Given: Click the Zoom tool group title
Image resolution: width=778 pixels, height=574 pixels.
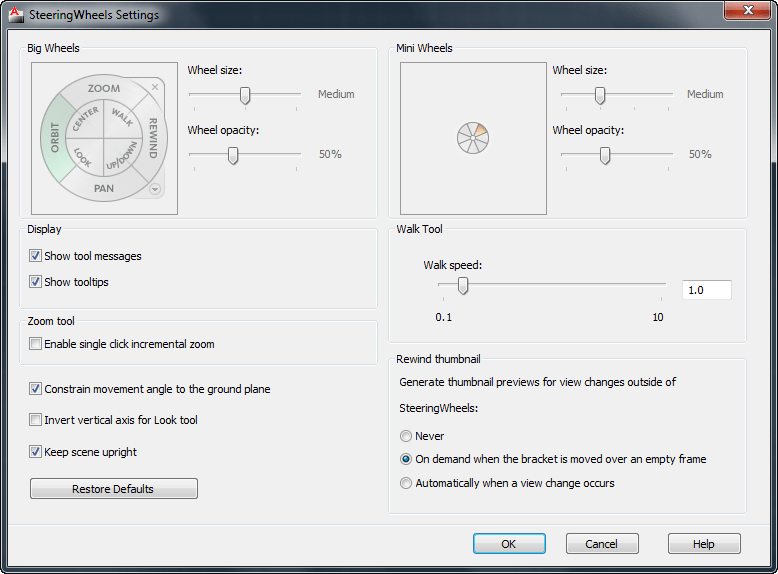Looking at the screenshot, I should coord(51,321).
